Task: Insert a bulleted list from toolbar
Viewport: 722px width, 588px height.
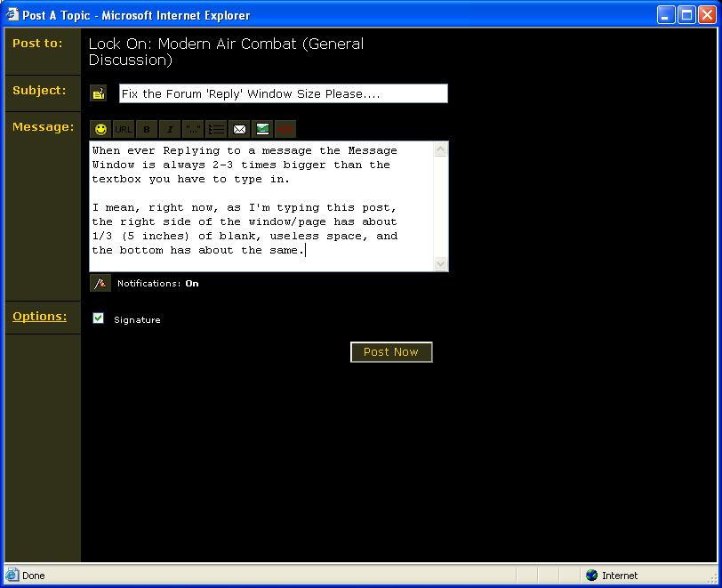Action: tap(216, 129)
